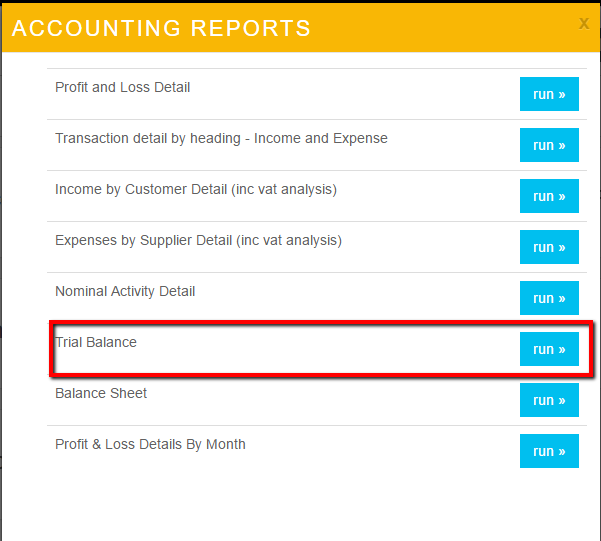Run the Nominal Activity Detail report
The width and height of the screenshot is (601, 541).
[x=549, y=298]
